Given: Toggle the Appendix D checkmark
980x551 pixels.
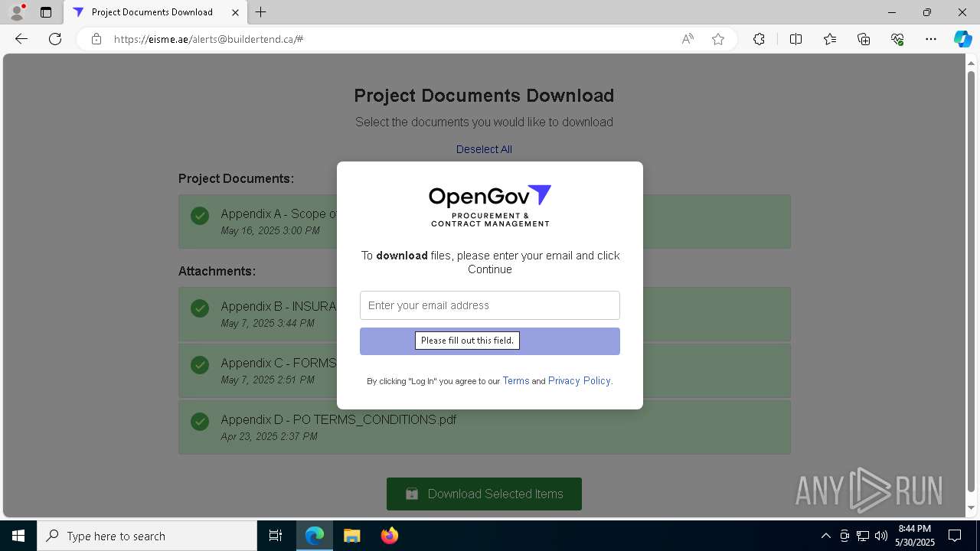Looking at the screenshot, I should coord(200,421).
